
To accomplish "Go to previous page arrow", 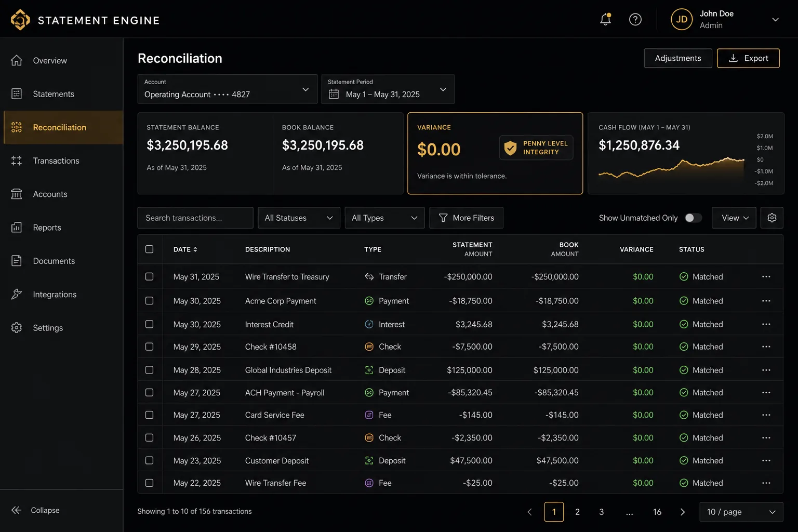I will (529, 512).
